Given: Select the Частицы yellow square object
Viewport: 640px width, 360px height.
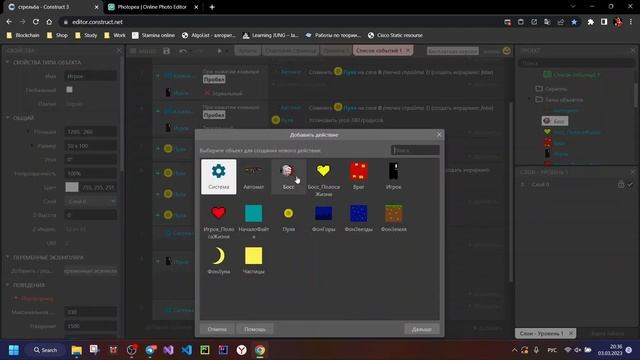Looking at the screenshot, I should coord(253,261).
